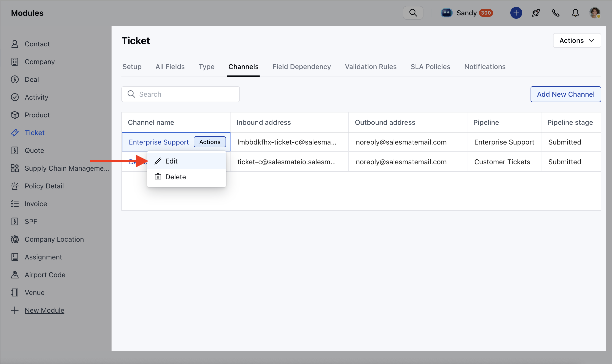Image resolution: width=612 pixels, height=364 pixels.
Task: Open the global search icon
Action: pyautogui.click(x=413, y=13)
